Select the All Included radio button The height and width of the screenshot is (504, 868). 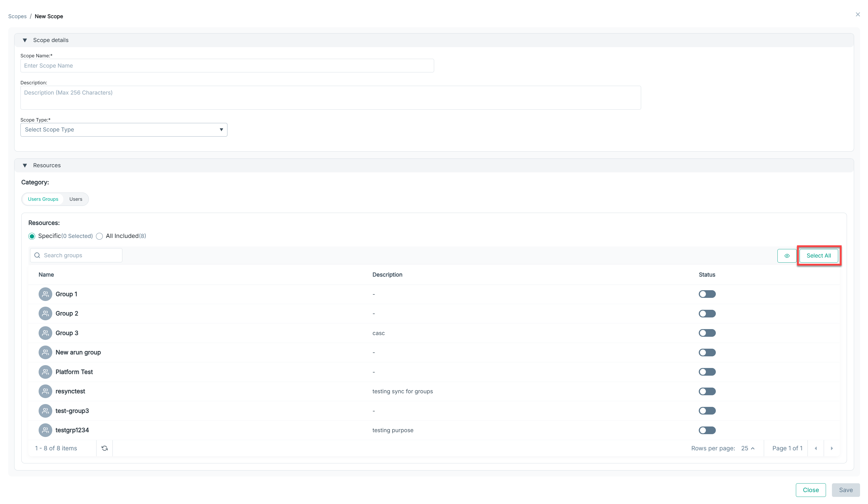tap(100, 236)
